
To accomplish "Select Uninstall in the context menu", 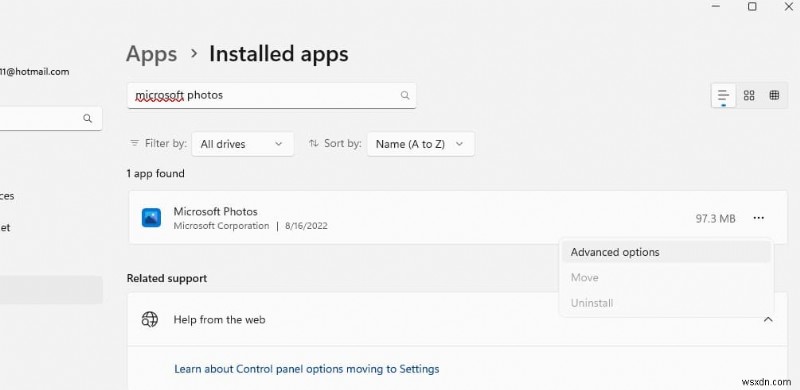I will [x=666, y=303].
